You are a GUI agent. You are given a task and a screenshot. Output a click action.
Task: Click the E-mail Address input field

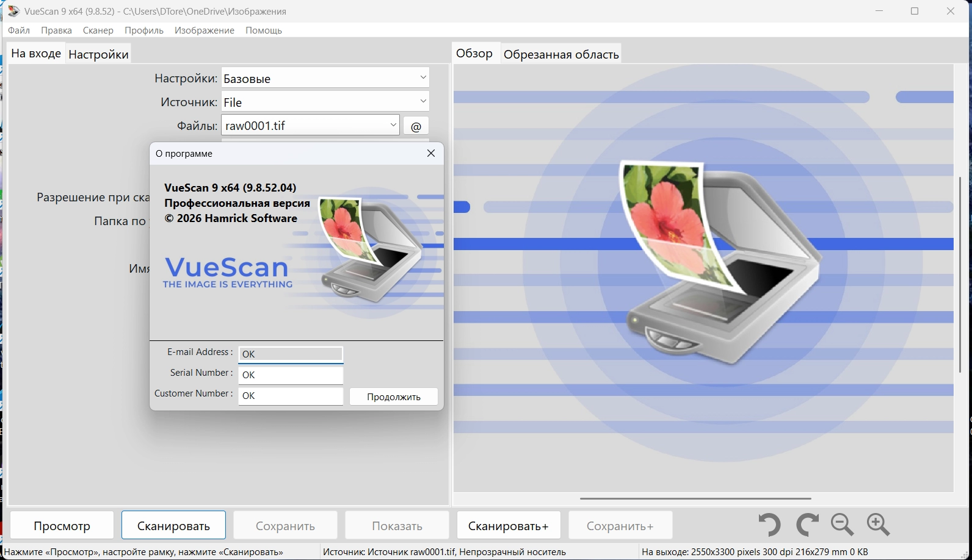click(x=291, y=354)
